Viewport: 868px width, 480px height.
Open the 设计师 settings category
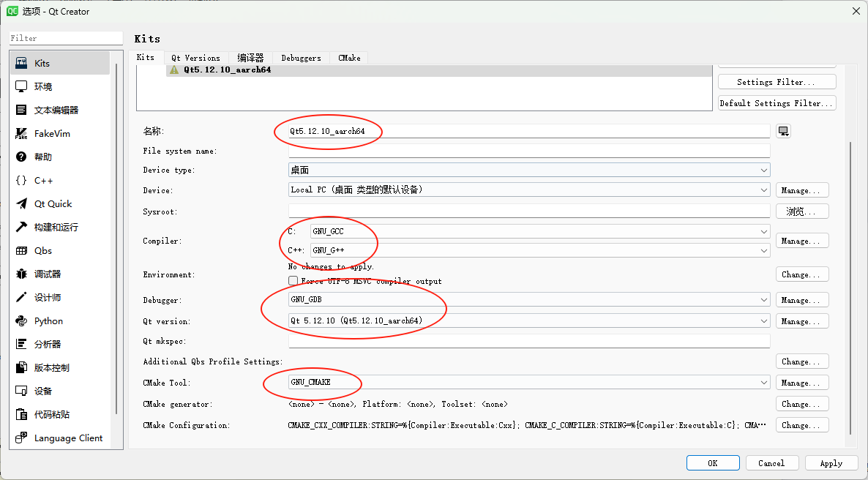pos(60,297)
